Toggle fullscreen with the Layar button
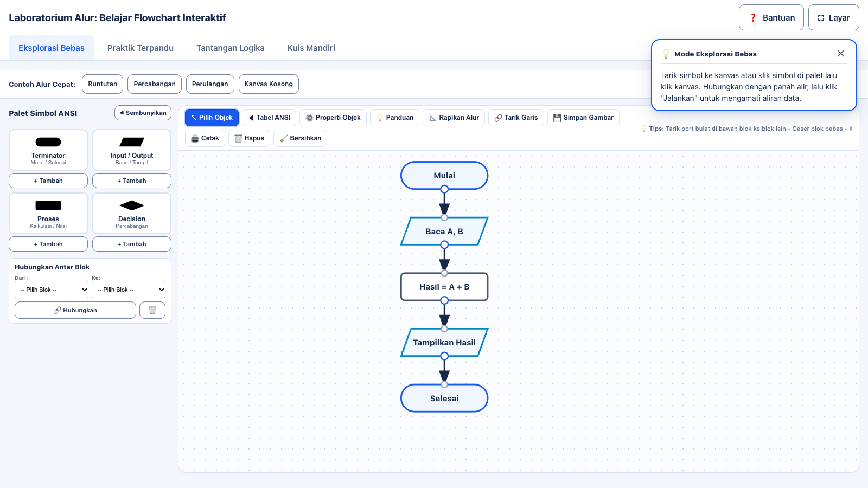This screenshot has width=868, height=488. (834, 17)
